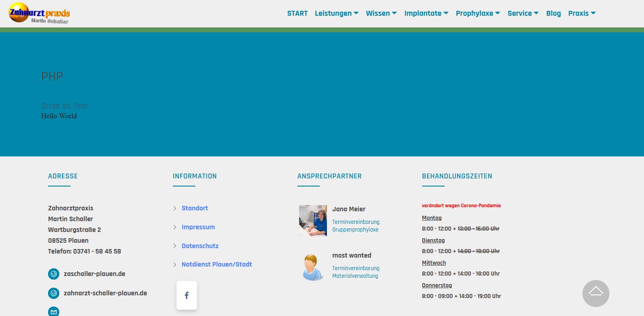Click the PHP page heading

[52, 76]
